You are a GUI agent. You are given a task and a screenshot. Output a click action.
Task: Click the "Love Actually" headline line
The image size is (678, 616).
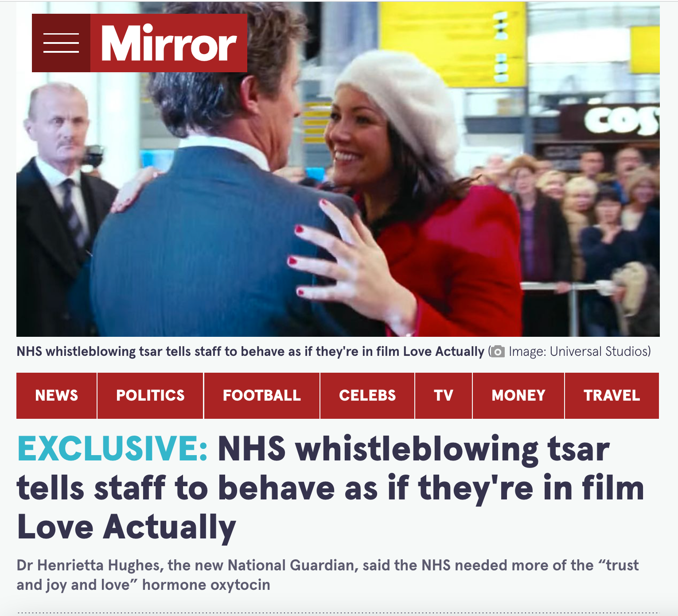(126, 527)
